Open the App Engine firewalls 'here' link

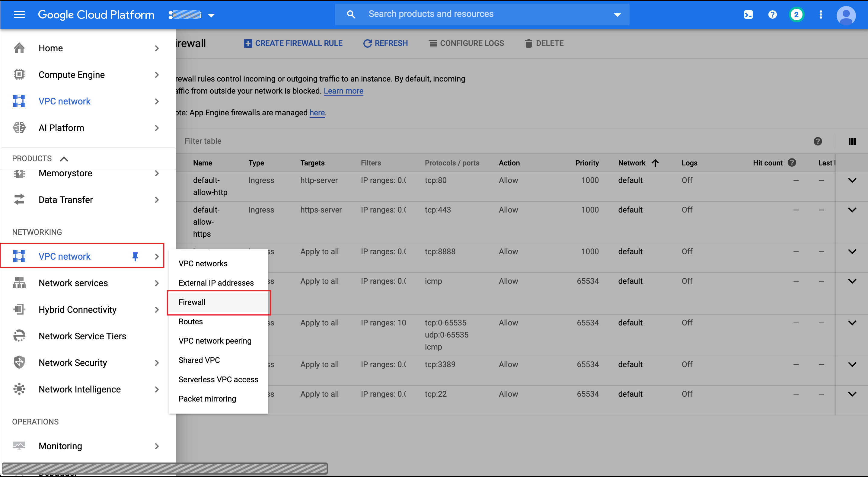tap(317, 113)
